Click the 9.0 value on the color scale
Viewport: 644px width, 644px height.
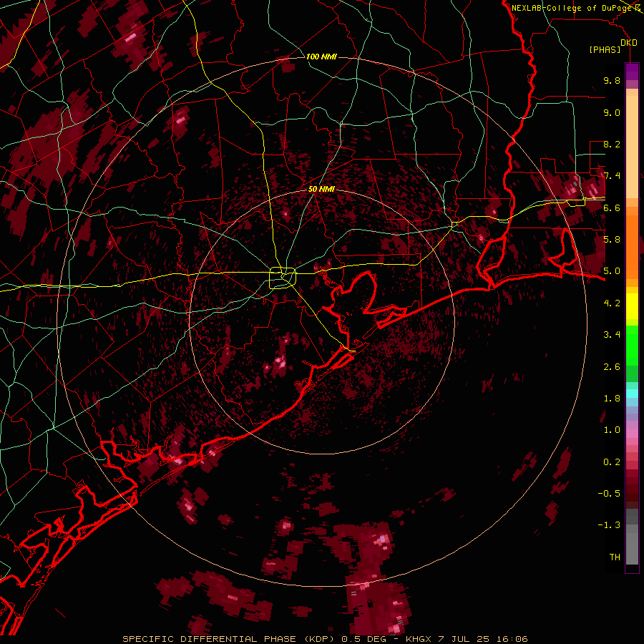(x=612, y=112)
